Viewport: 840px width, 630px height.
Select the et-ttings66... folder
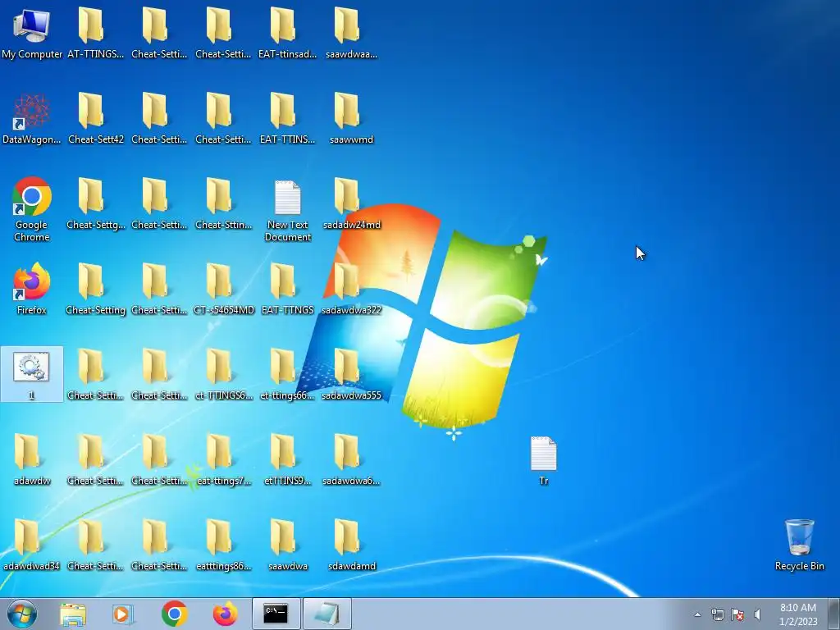(x=287, y=374)
